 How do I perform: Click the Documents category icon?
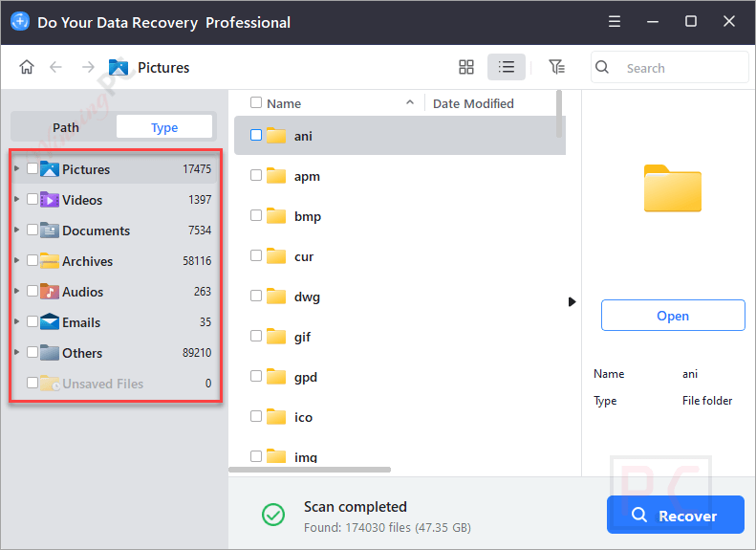50,231
